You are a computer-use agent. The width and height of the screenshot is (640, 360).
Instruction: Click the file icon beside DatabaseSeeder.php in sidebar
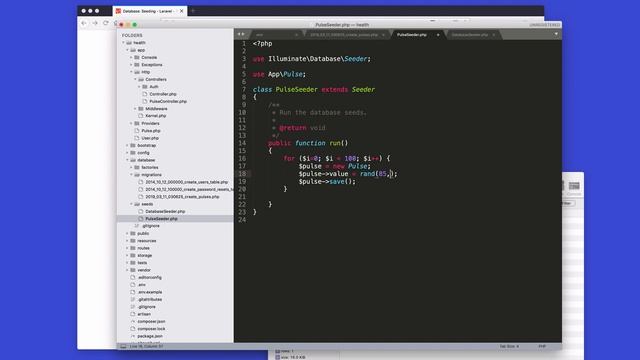tap(141, 211)
